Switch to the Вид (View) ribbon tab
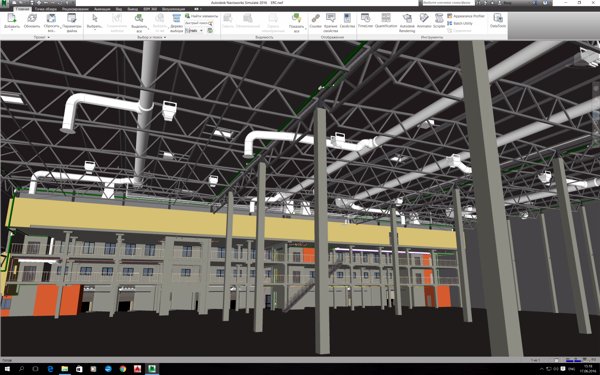600x375 pixels. coord(119,9)
